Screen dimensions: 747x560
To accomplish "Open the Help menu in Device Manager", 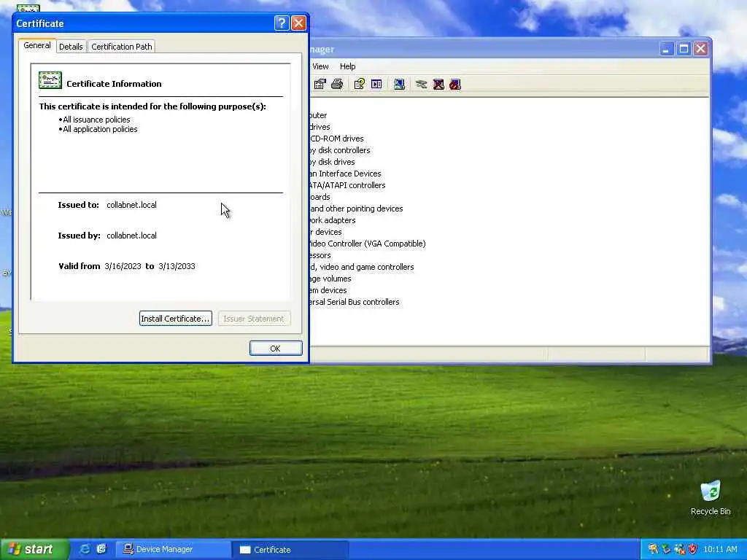I will point(347,66).
